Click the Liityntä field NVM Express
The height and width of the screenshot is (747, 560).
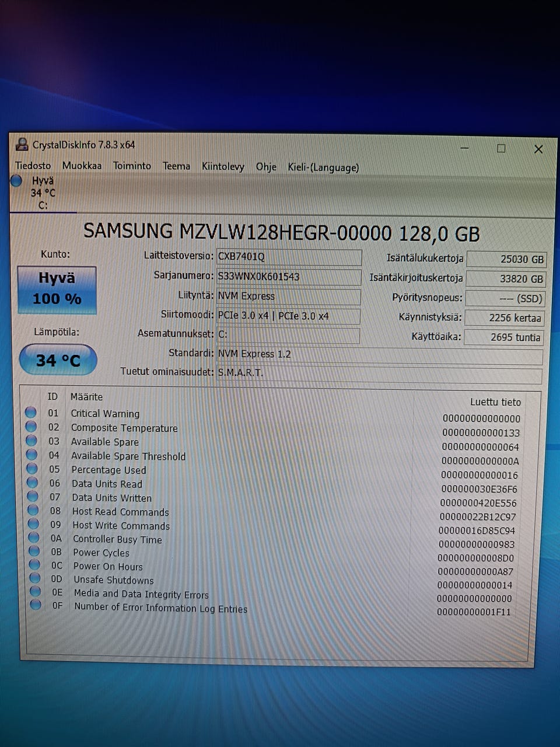(x=288, y=296)
